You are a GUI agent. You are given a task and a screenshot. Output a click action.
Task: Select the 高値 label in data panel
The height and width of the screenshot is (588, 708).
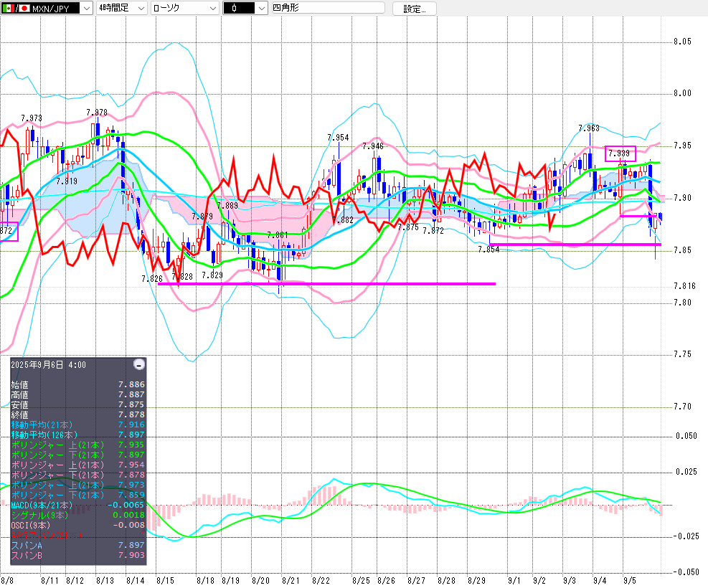pyautogui.click(x=20, y=394)
